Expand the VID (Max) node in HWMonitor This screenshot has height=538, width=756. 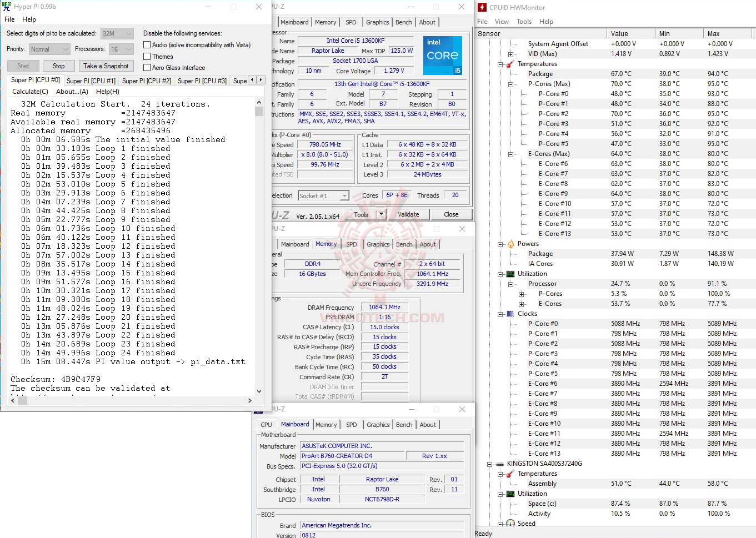point(510,54)
